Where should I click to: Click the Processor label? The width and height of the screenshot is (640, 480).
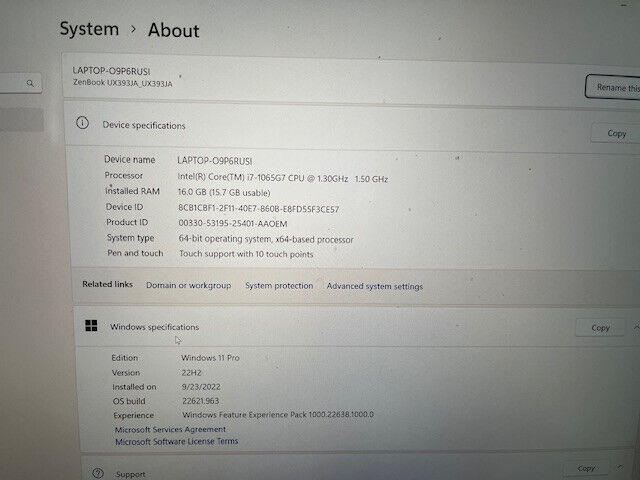pyautogui.click(x=124, y=176)
